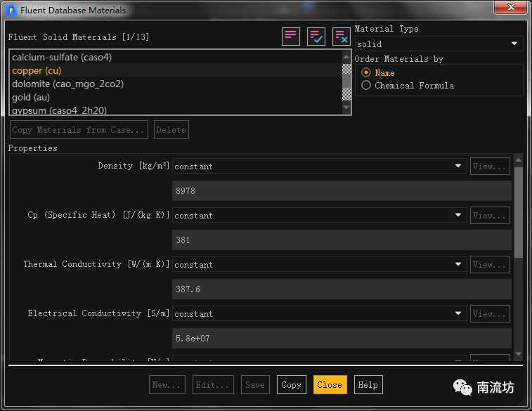The width and height of the screenshot is (532, 411).
Task: Select gypsum (caso4_2h20) in list
Action: tap(176, 110)
